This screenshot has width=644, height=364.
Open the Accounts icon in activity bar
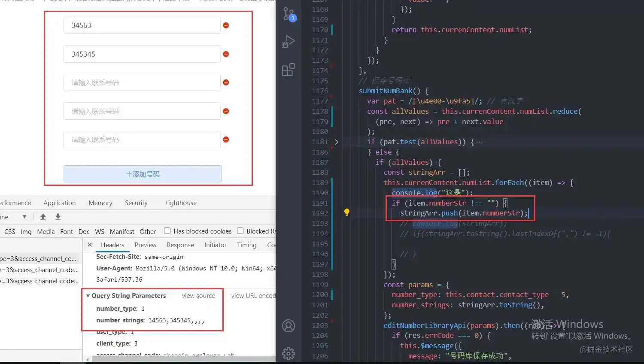pyautogui.click(x=289, y=326)
